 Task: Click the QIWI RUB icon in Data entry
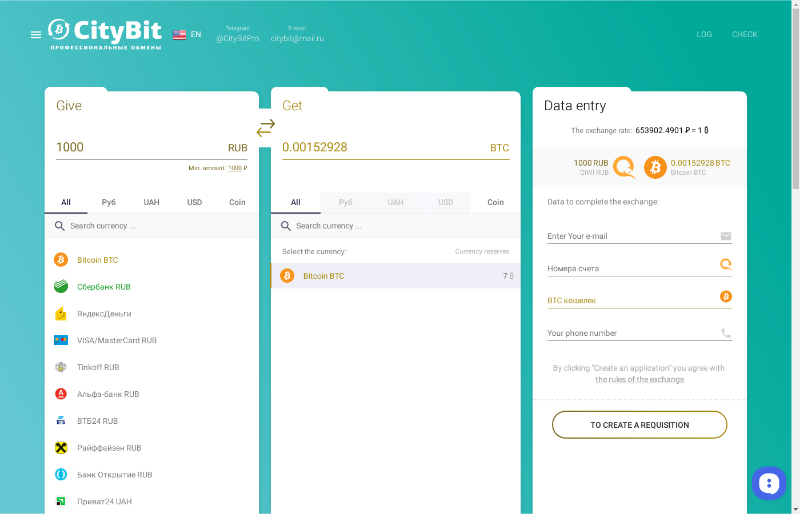[625, 167]
